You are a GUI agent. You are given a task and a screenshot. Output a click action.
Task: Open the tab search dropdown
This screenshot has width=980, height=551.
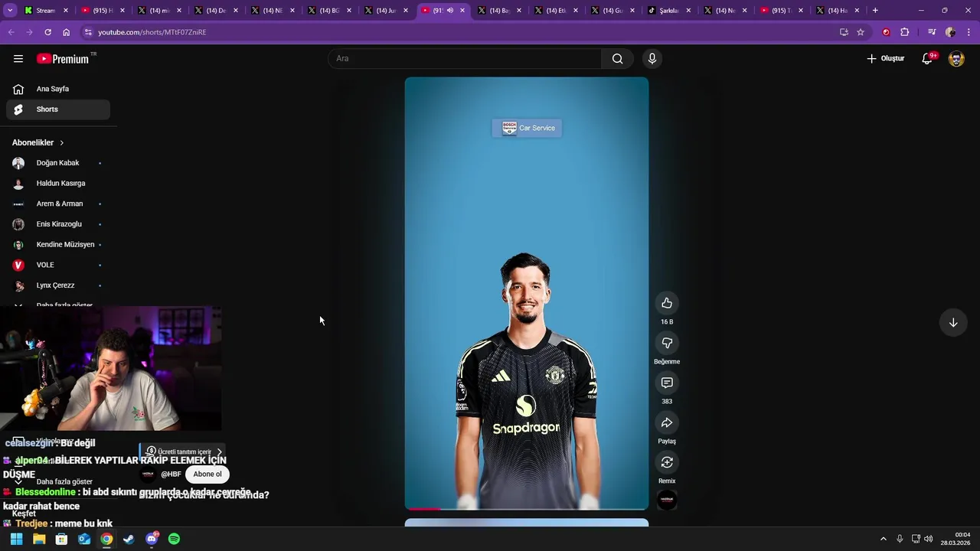(x=10, y=11)
